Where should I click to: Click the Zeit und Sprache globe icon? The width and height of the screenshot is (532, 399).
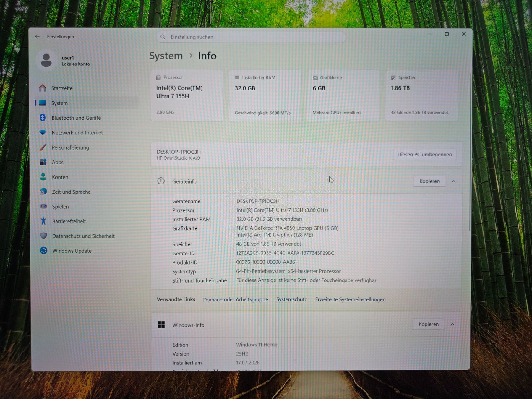click(x=43, y=192)
